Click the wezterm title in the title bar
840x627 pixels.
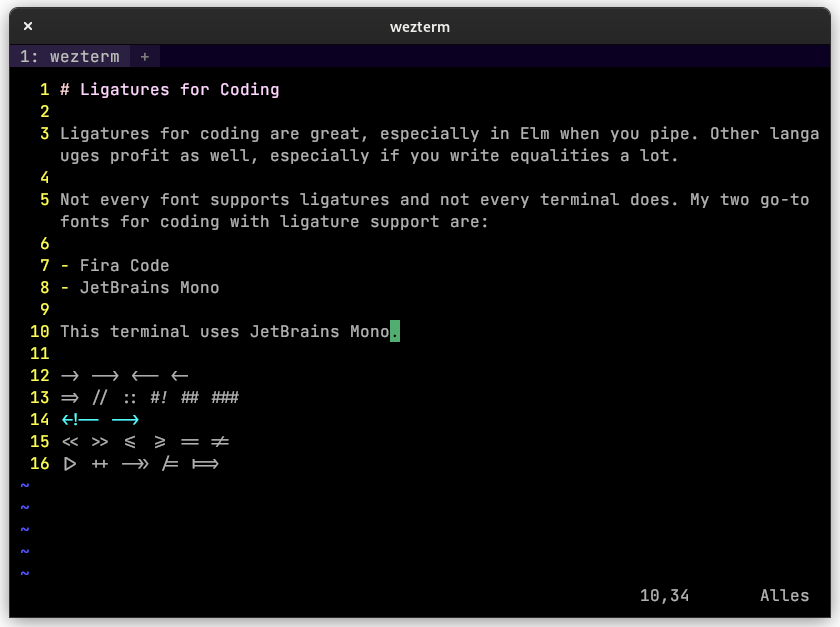pyautogui.click(x=420, y=27)
